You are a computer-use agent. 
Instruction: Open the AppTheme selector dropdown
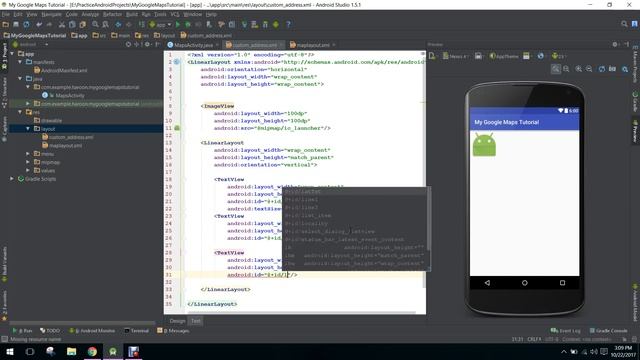tap(504, 56)
